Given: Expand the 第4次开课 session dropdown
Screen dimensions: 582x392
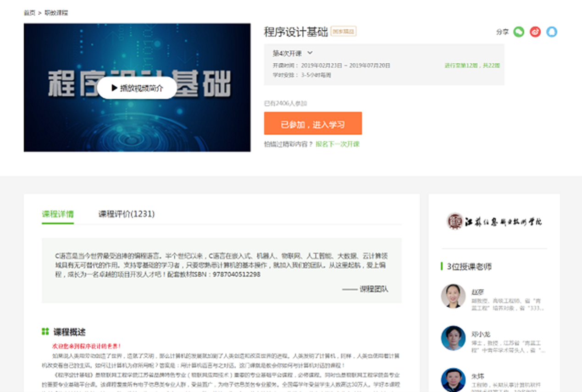Looking at the screenshot, I should [x=293, y=53].
